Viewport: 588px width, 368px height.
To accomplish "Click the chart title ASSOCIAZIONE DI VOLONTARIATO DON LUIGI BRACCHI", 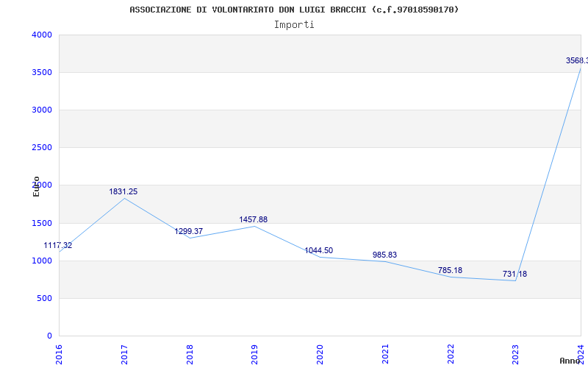I will (294, 10).
